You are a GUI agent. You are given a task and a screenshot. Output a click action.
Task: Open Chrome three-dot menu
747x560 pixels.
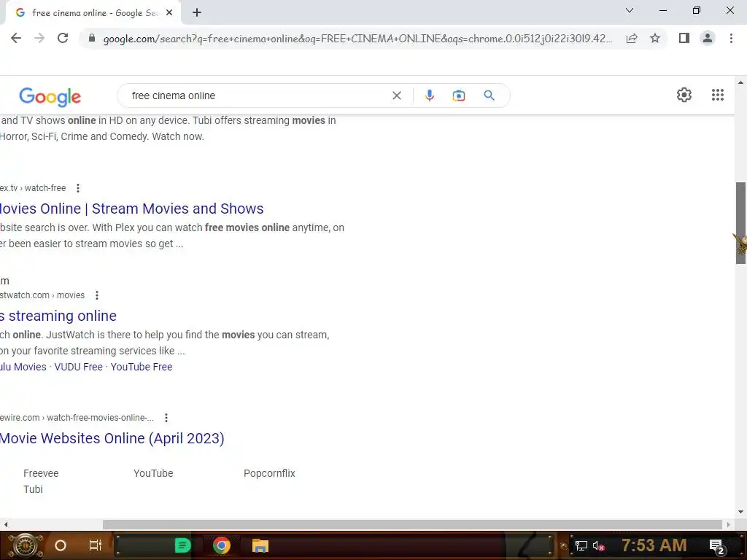(x=731, y=38)
